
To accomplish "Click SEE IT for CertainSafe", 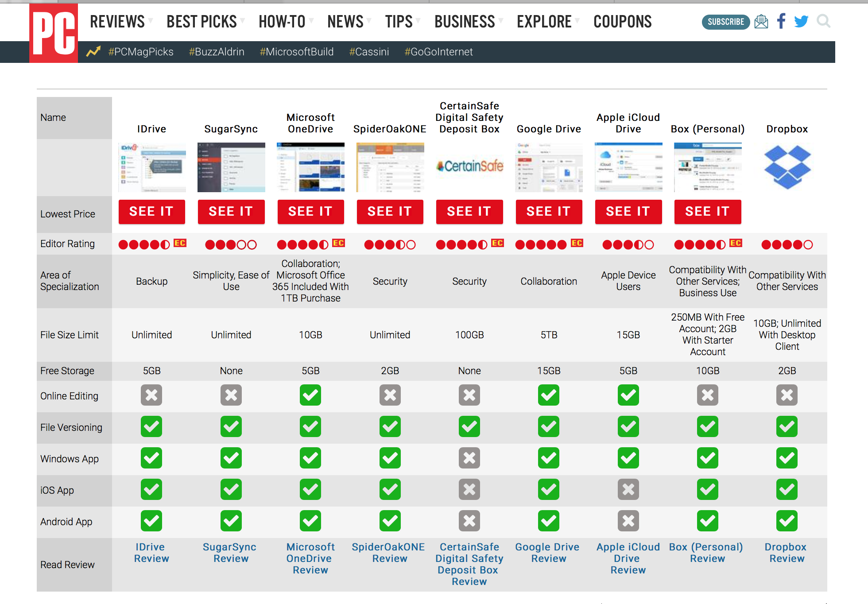I will tap(469, 212).
